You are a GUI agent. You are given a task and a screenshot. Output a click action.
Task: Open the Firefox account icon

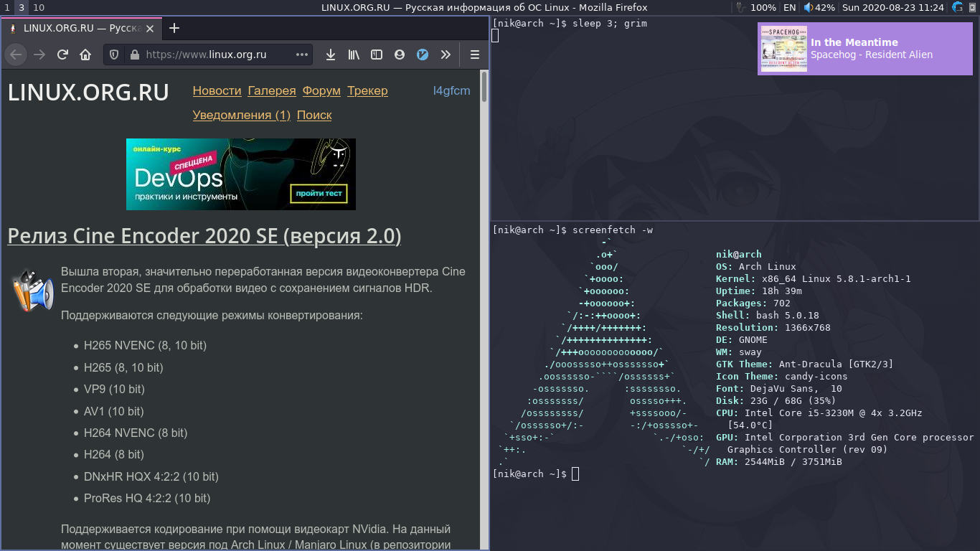point(400,55)
